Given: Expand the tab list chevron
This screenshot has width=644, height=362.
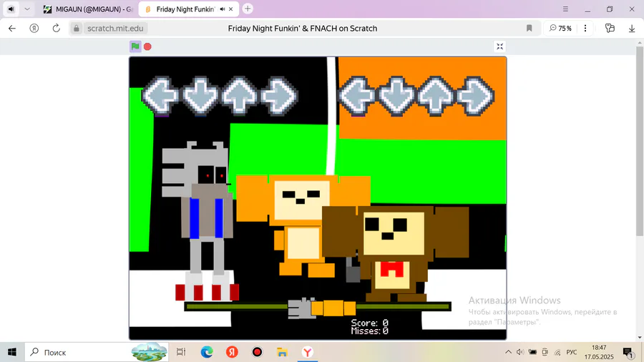Looking at the screenshot, I should point(27,9).
